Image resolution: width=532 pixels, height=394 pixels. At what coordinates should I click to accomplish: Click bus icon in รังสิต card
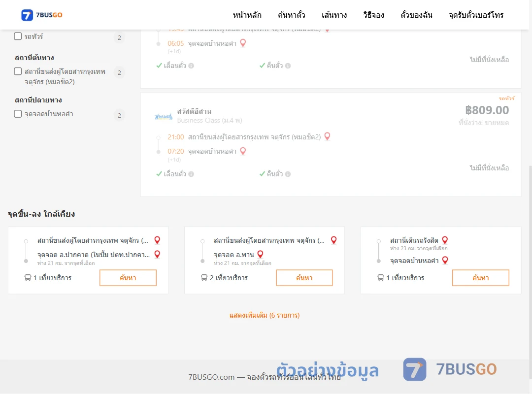click(x=381, y=278)
